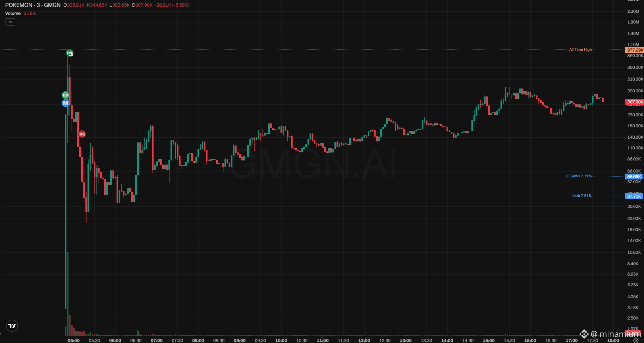Open the TradingView logo link

(x=12, y=326)
